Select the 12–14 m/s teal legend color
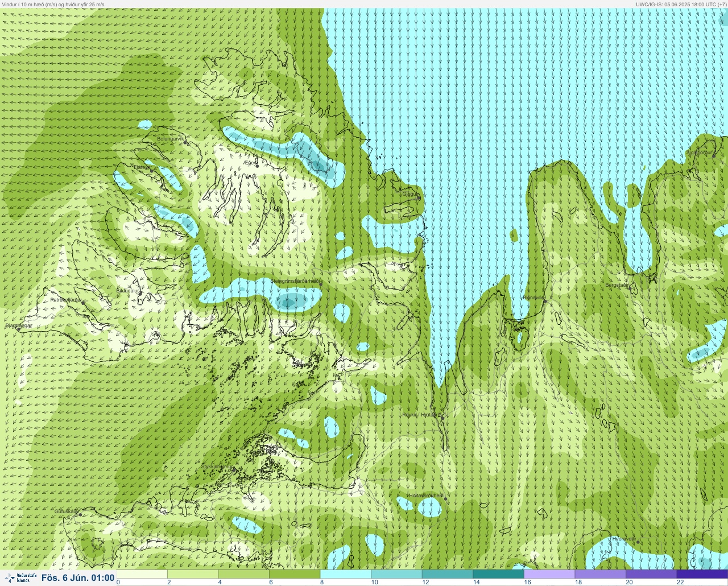The height and width of the screenshot is (586, 728). click(x=447, y=574)
